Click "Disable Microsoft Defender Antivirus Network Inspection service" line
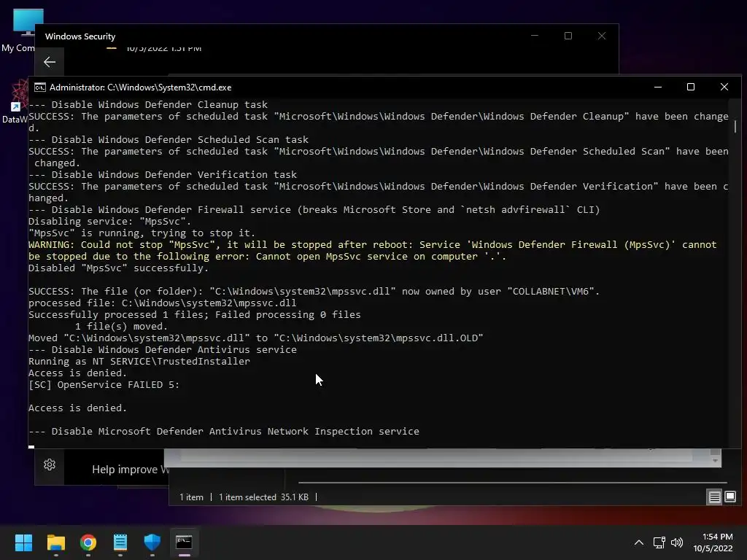747x560 pixels. pos(224,432)
